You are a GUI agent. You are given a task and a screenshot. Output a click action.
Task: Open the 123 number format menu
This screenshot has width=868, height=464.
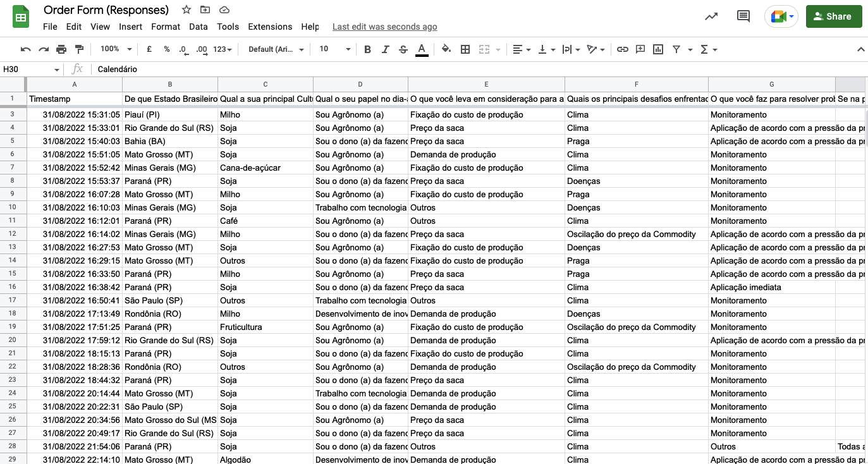point(220,49)
